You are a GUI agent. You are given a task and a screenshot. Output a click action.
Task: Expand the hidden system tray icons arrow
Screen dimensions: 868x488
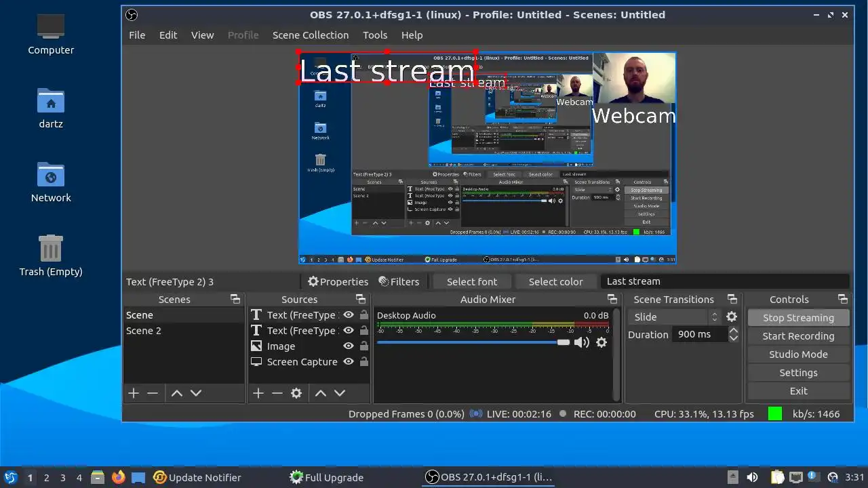pos(732,477)
